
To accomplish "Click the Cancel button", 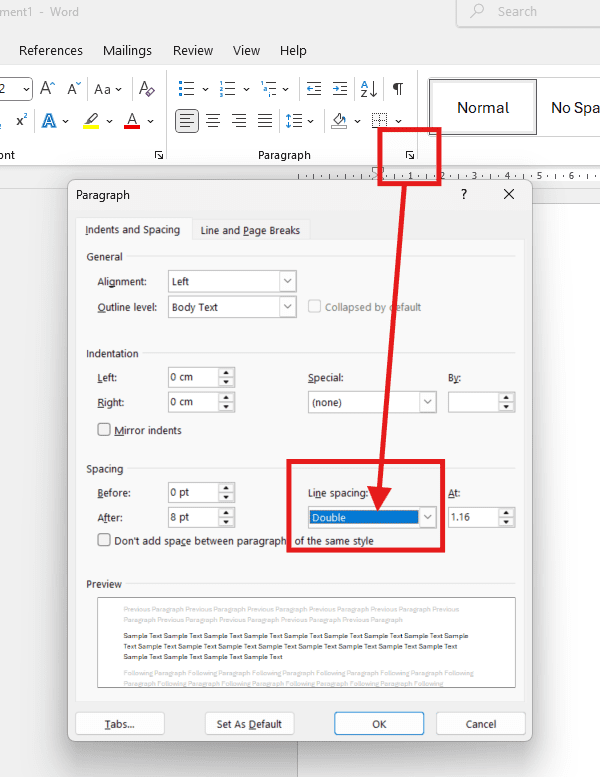I will point(481,724).
